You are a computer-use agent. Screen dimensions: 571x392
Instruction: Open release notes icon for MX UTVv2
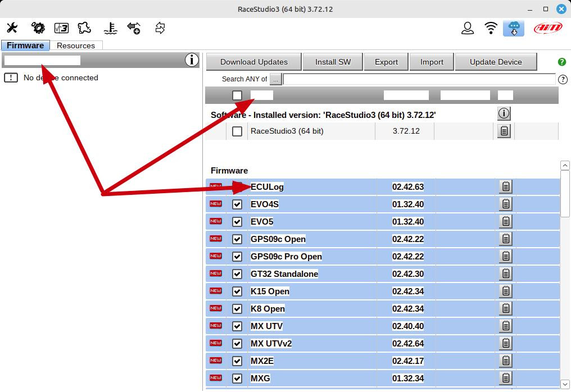tap(506, 343)
